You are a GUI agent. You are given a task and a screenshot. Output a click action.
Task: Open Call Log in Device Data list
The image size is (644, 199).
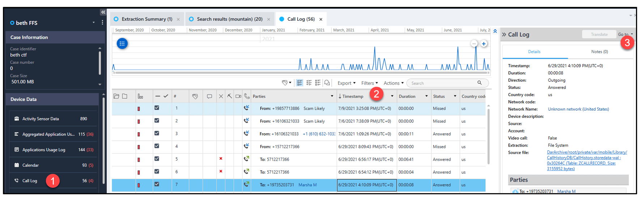coord(53,181)
